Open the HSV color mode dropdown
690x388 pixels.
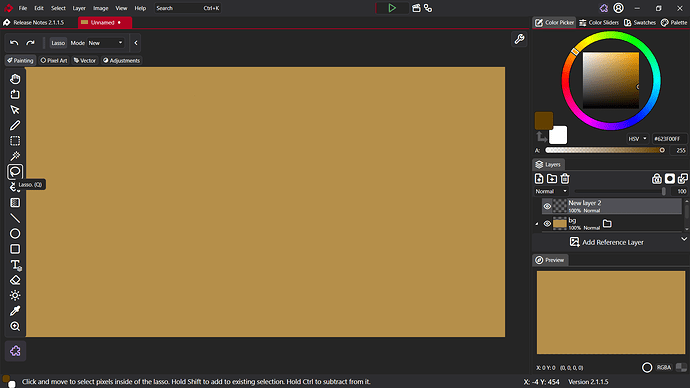(x=637, y=139)
